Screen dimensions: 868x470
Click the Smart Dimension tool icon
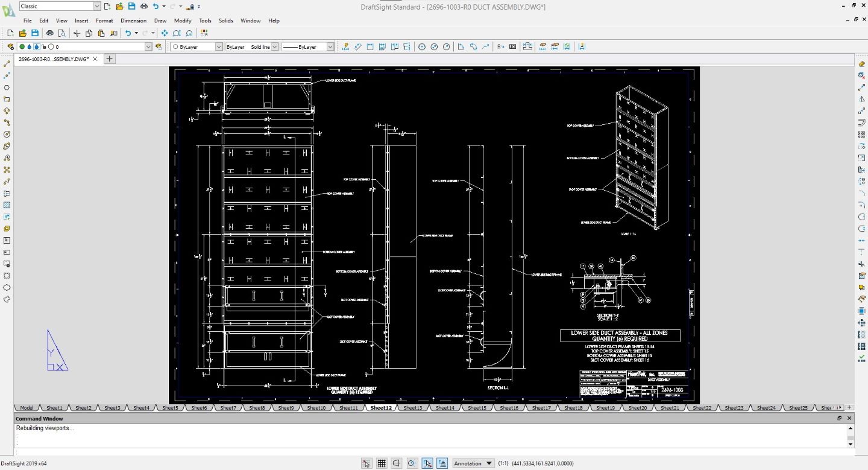[x=345, y=46]
